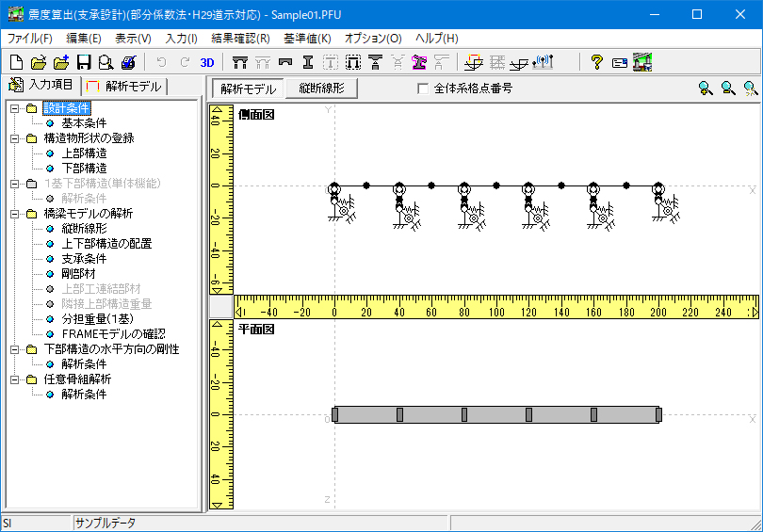
Task: Select the FRAMEモデルの確認 tree item
Action: 113,334
